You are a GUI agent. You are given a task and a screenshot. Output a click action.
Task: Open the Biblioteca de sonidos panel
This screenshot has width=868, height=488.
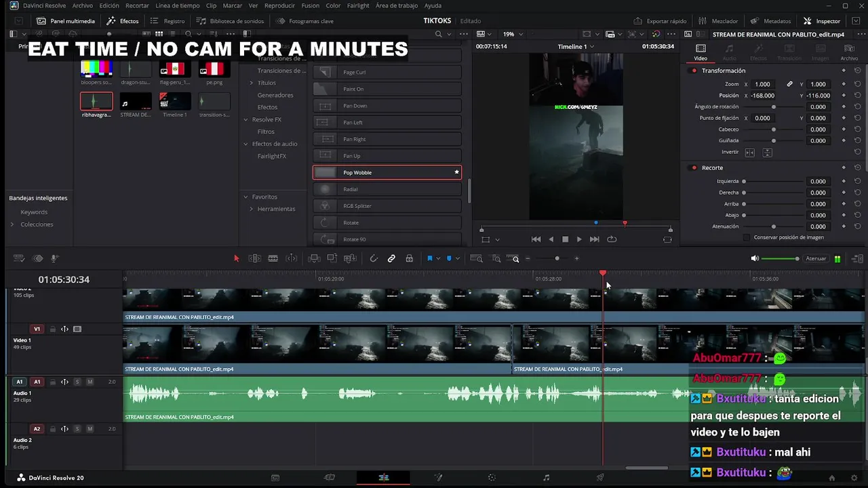pyautogui.click(x=230, y=21)
